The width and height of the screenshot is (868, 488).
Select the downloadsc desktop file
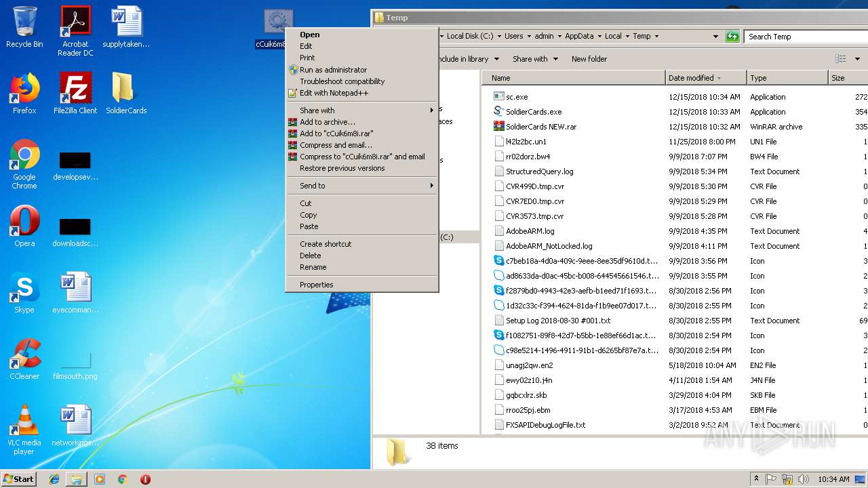click(75, 231)
